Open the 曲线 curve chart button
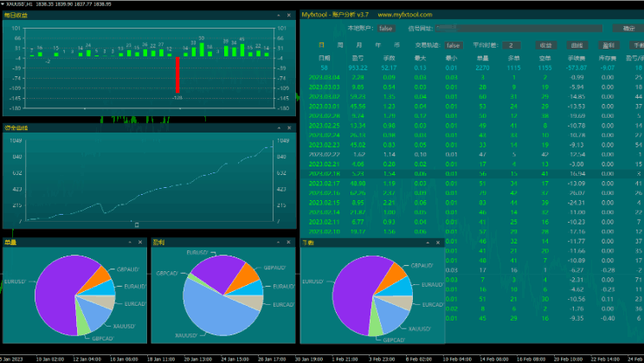Image resolution: width=644 pixels, height=363 pixels. (576, 44)
